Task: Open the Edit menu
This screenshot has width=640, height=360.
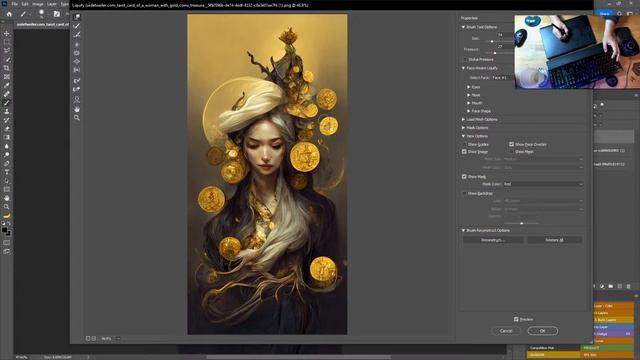Action: (25, 4)
